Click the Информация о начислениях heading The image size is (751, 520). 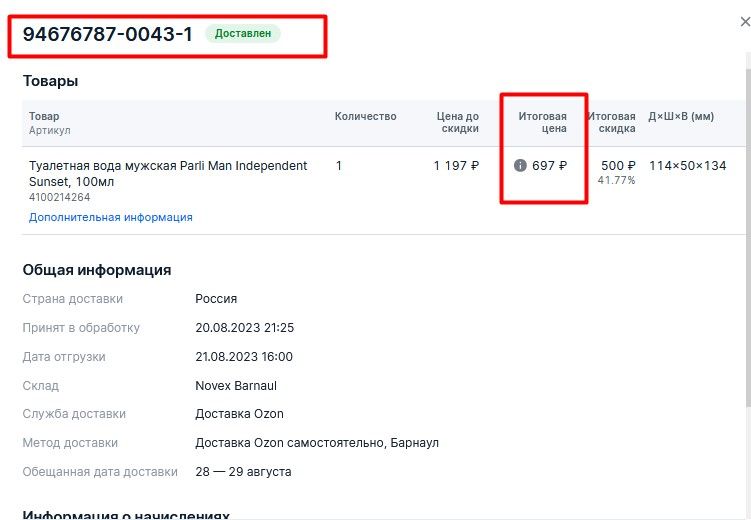click(126, 515)
